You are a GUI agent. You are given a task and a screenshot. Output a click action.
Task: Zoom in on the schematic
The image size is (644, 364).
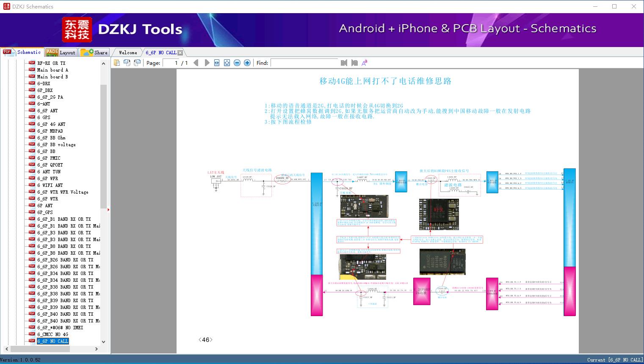pyautogui.click(x=247, y=63)
